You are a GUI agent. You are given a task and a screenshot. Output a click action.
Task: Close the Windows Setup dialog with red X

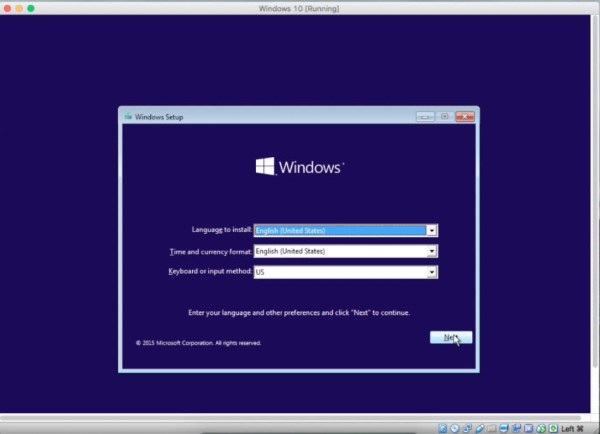(465, 116)
